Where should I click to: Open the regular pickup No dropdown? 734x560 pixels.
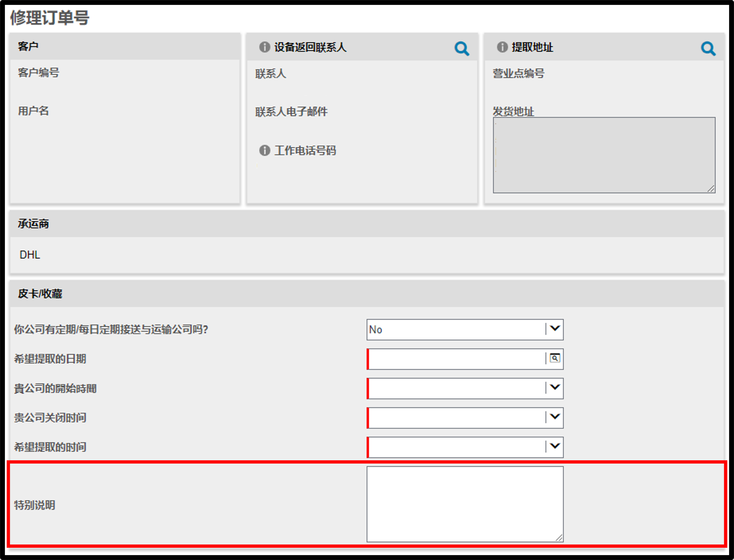pos(465,329)
